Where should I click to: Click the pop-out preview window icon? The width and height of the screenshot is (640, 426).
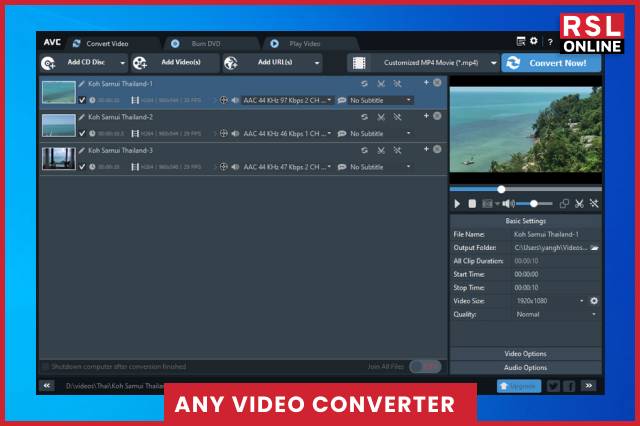pyautogui.click(x=564, y=204)
